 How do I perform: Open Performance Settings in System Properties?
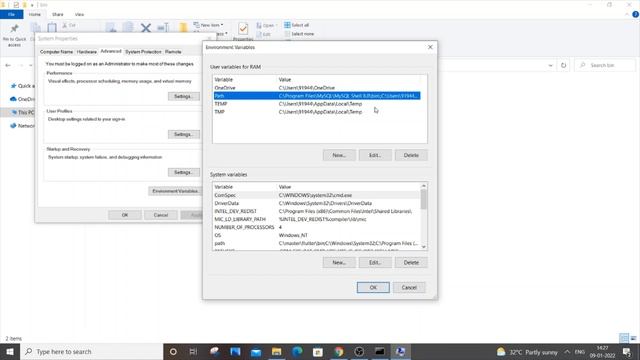(x=184, y=96)
